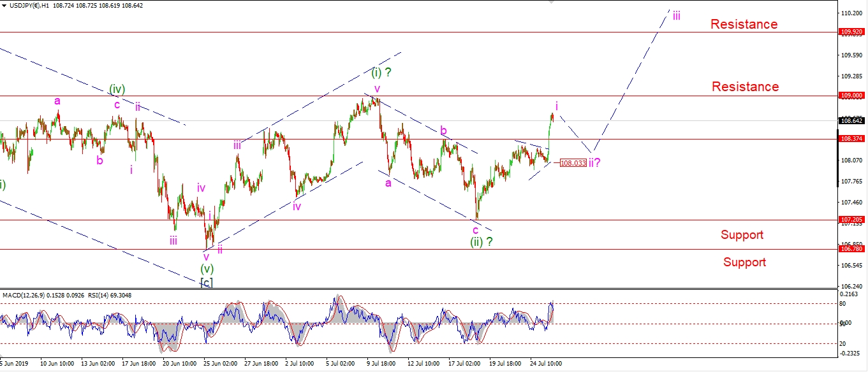This screenshot has width=868, height=372.
Task: Select the upper Resistance text label
Action: [x=744, y=24]
